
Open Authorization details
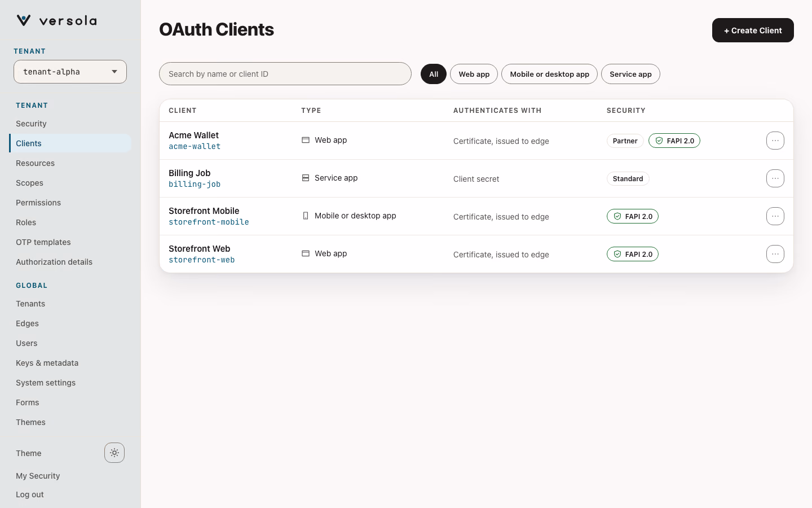coord(70,262)
